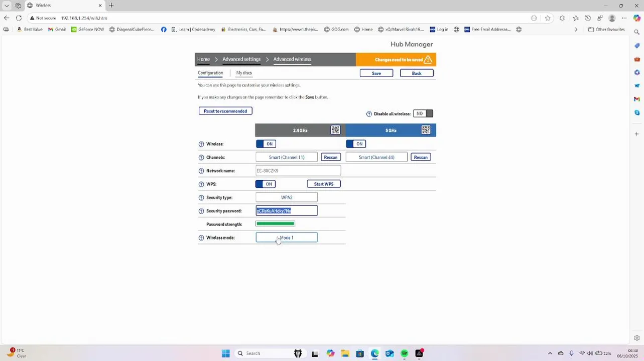Toggle 5GHz Wireless ON switch
This screenshot has height=361, width=644.
356,144
